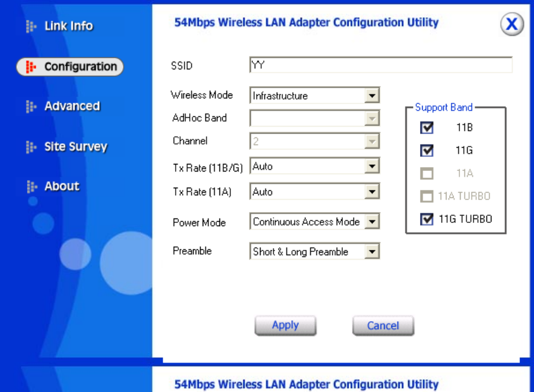The image size is (534, 392).
Task: Click the top window title text
Action: 306,22
